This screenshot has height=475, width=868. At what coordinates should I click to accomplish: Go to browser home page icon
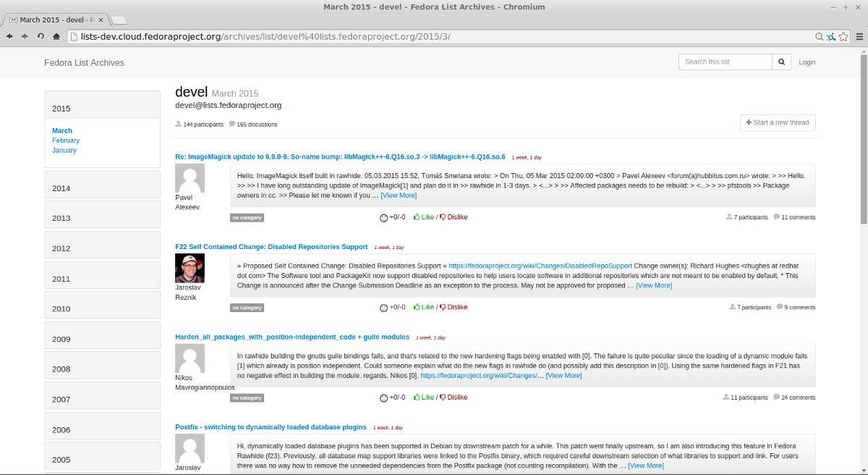58,36
